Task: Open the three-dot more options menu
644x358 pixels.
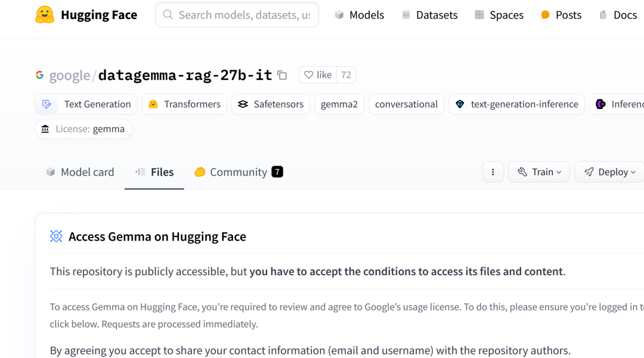Action: (x=493, y=172)
